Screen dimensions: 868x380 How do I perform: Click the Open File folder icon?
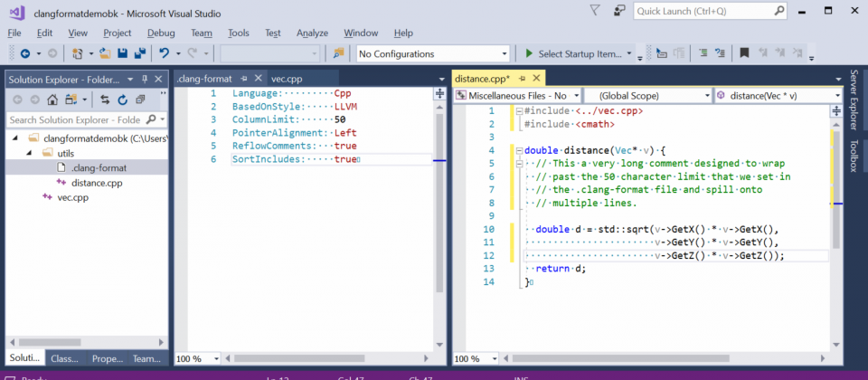(x=105, y=53)
